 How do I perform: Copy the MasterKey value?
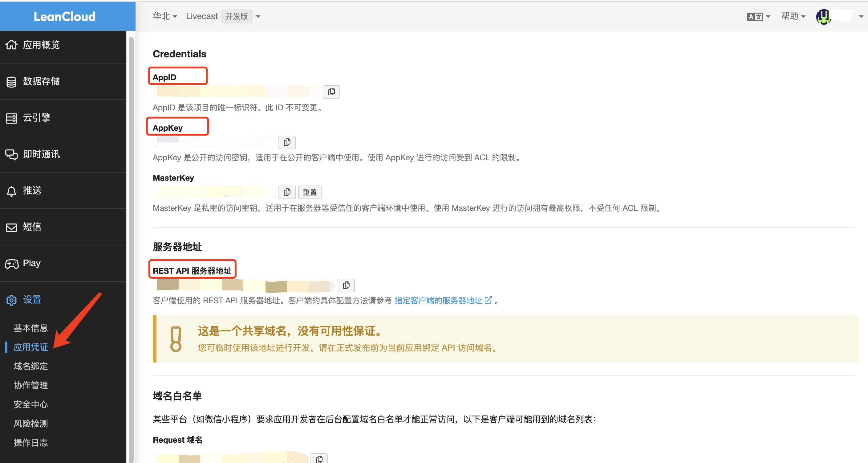[287, 192]
